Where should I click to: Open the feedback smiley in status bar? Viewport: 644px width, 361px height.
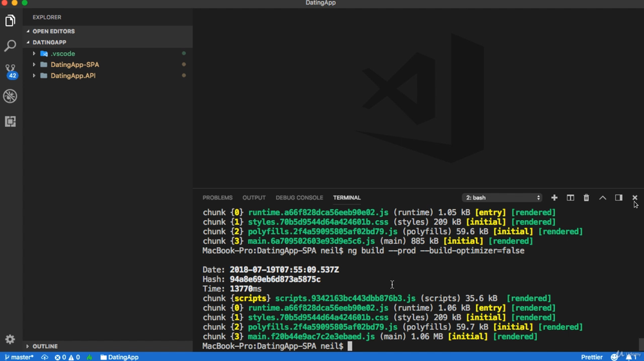[x=614, y=357]
